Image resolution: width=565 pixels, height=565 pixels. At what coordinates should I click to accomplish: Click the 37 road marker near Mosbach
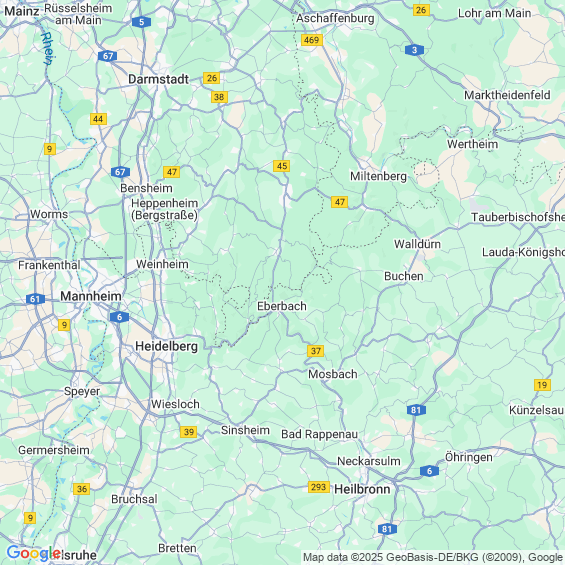tap(316, 351)
